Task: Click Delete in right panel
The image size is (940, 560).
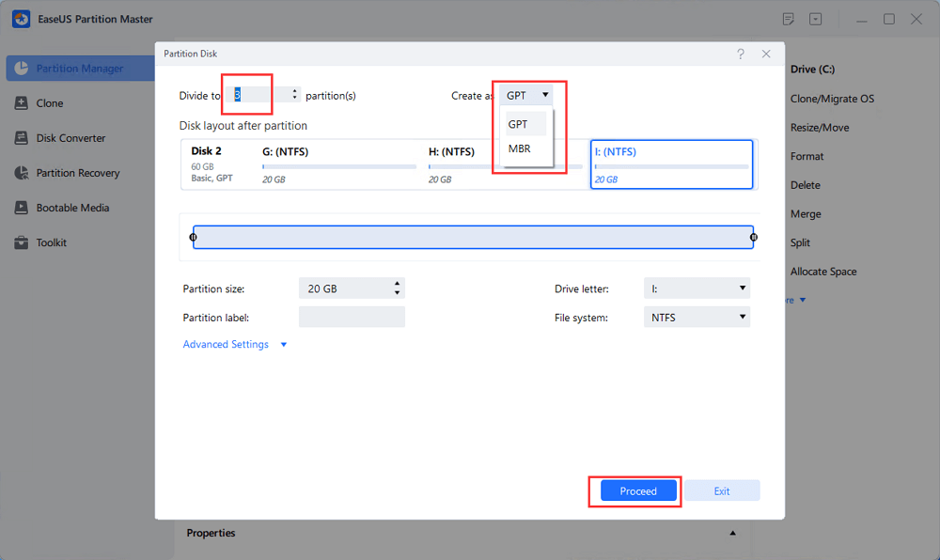Action: (806, 185)
